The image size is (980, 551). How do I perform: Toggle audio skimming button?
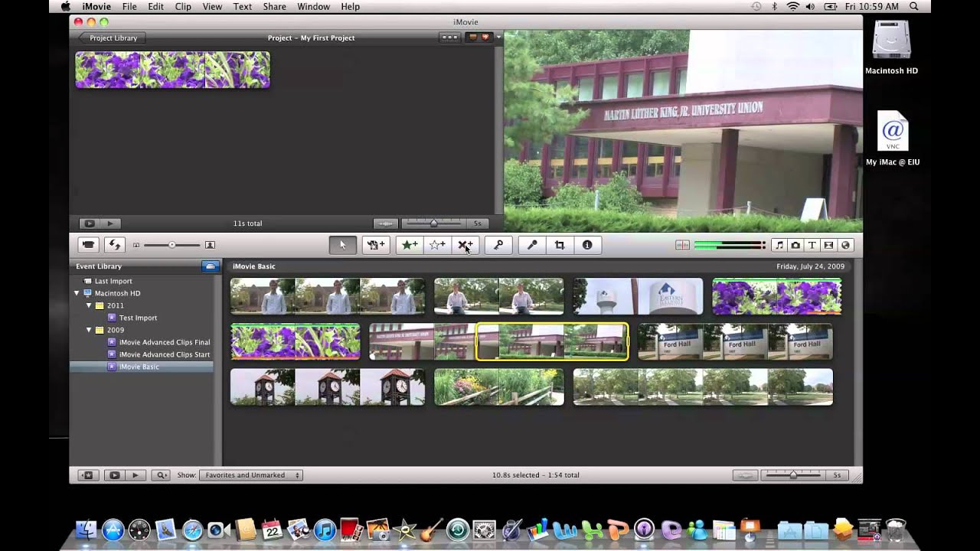681,245
